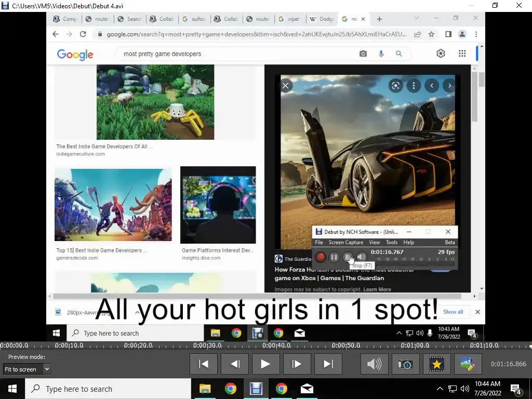
Task: Click the outer taskbar search box
Action: pos(108,389)
